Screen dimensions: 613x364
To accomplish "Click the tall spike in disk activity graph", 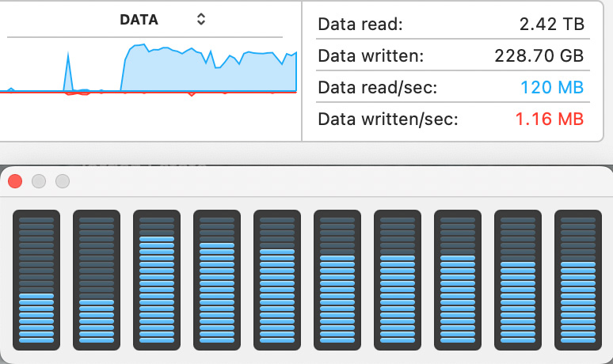I will pos(68,70).
